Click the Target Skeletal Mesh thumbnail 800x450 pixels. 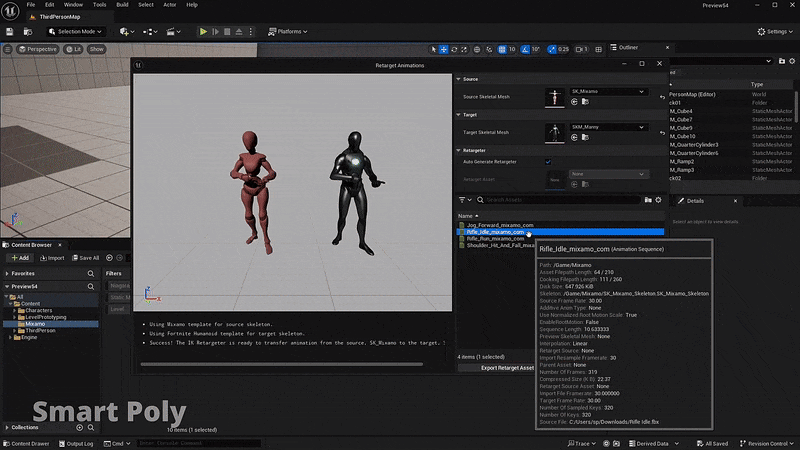(555, 133)
